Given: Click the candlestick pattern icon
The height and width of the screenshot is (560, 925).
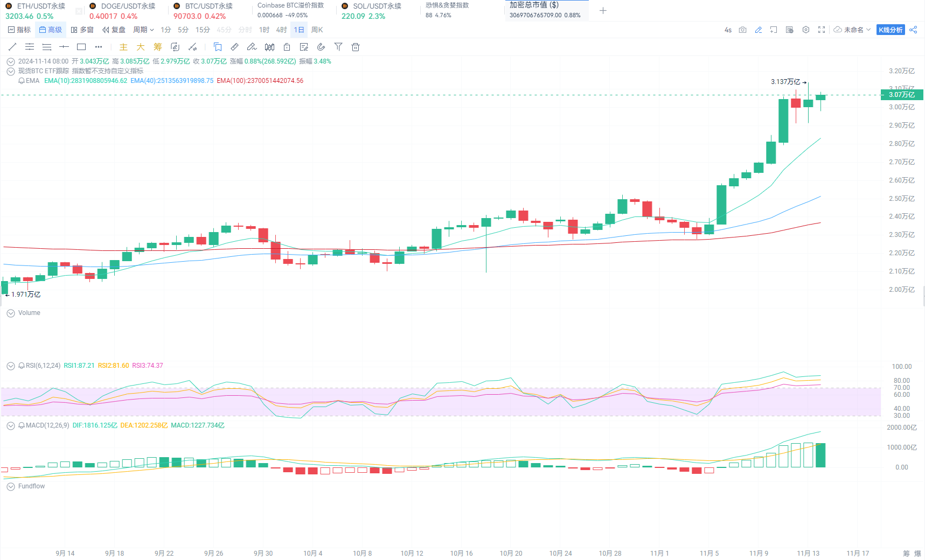Looking at the screenshot, I should tap(269, 47).
